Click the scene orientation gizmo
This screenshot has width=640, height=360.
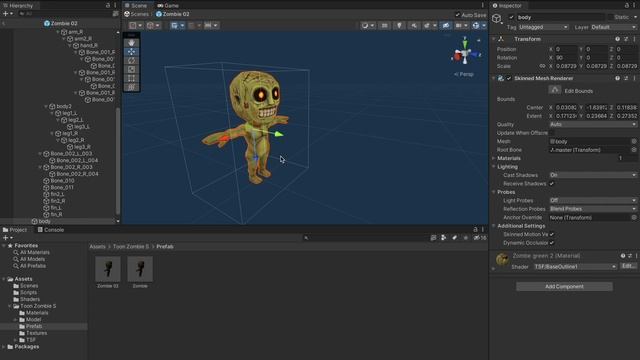[x=465, y=53]
